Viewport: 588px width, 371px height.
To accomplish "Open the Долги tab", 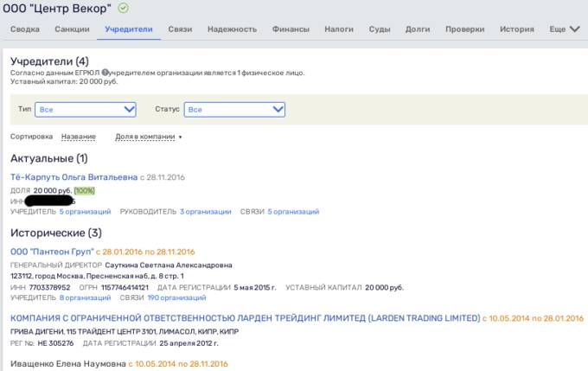I will [x=418, y=29].
